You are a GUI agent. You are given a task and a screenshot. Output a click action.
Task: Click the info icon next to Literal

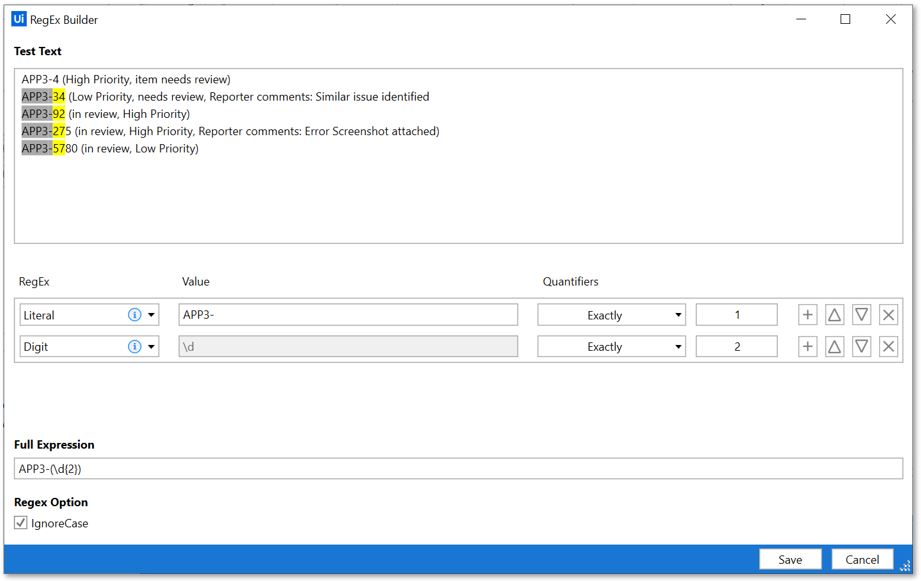(135, 315)
